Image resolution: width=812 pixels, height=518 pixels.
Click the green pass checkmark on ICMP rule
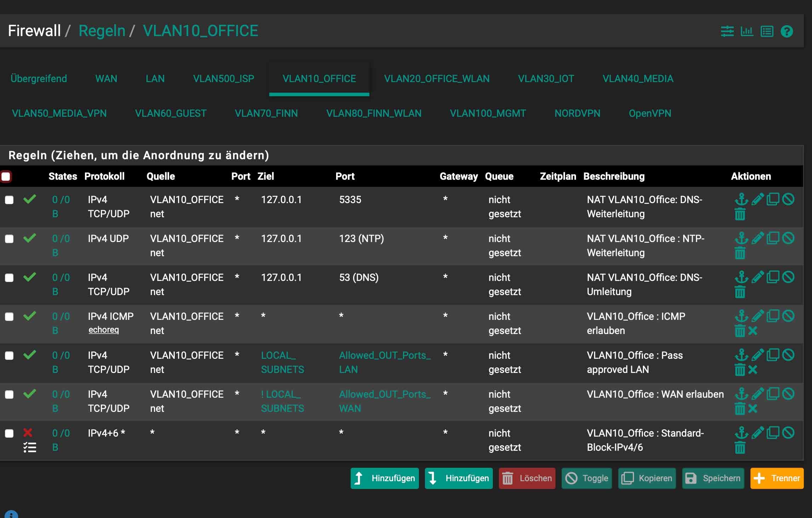[30, 316]
